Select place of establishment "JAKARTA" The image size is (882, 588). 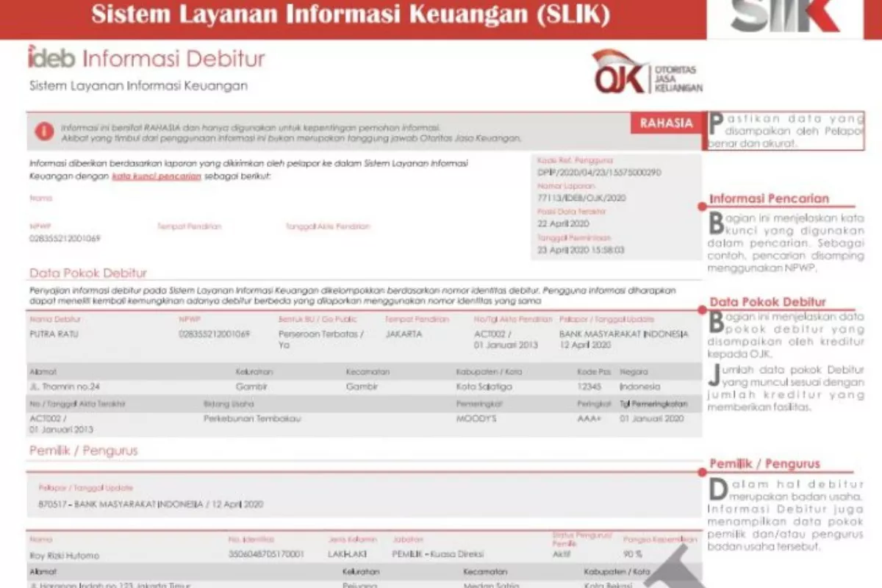[x=404, y=334]
